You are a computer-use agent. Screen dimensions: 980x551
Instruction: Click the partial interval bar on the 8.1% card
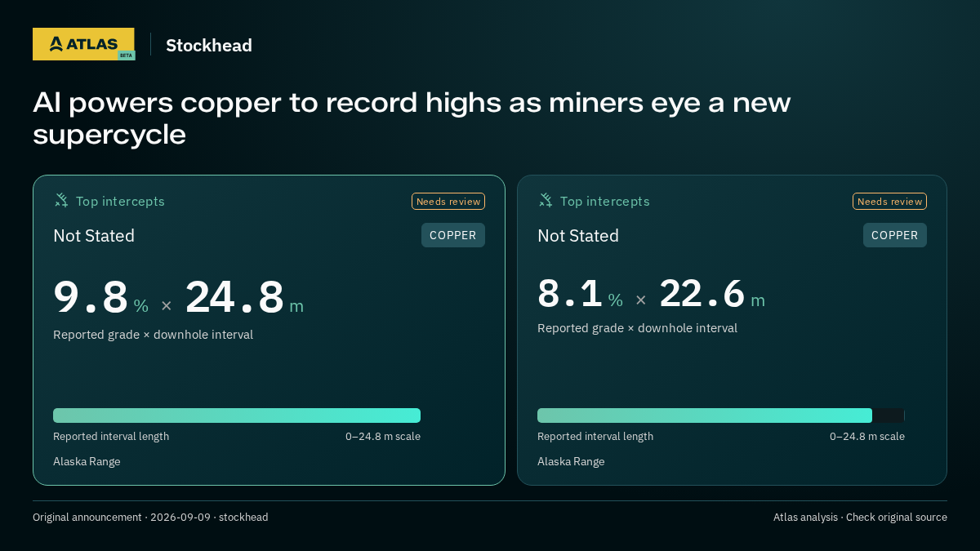point(705,415)
